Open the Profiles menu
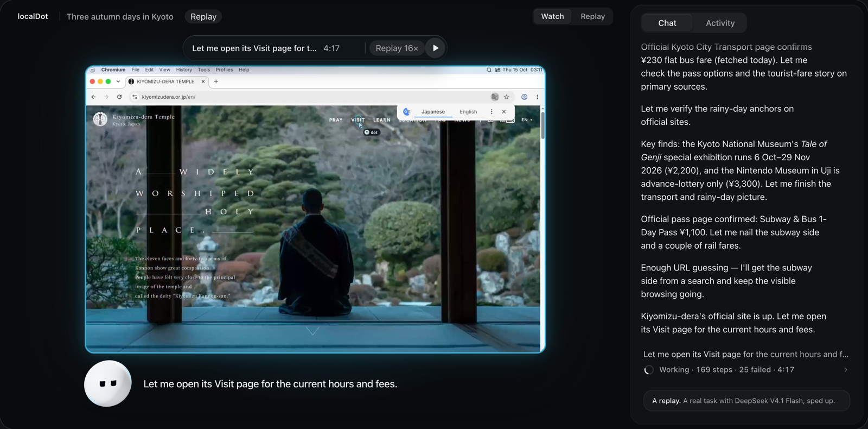868x429 pixels. (x=224, y=70)
